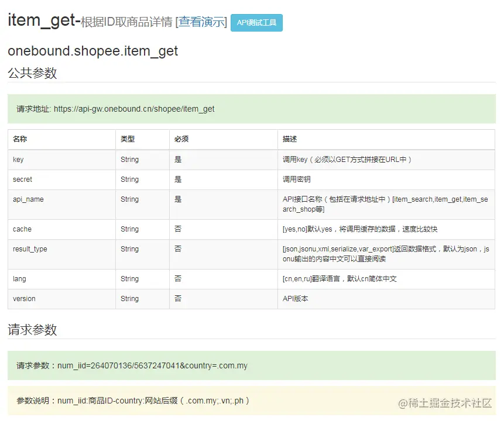Click the API测试工具 button

pos(256,23)
